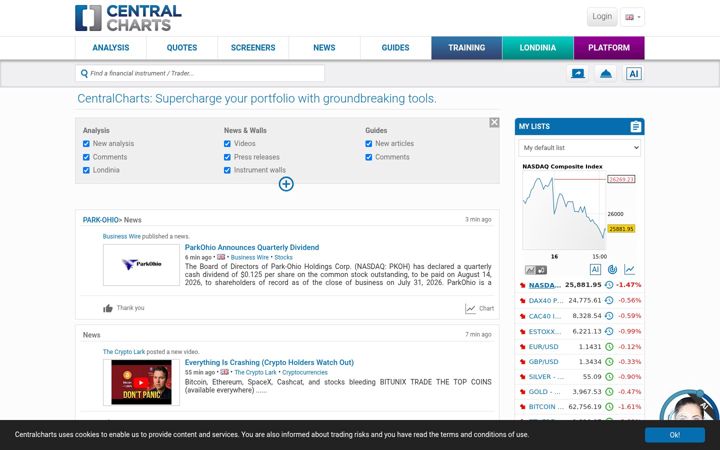Click the red trend icon beside NASDAQ

click(x=523, y=285)
